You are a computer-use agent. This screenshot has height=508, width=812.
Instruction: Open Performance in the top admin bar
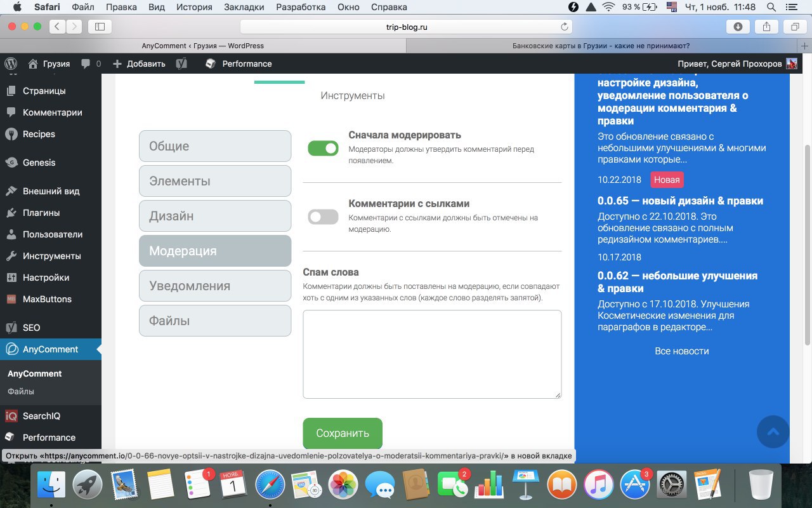[239, 63]
